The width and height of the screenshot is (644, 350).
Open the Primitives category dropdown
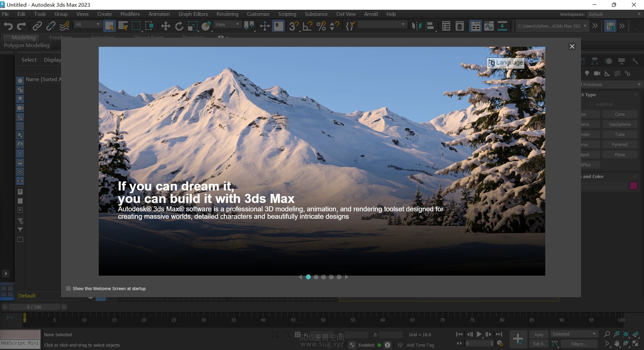612,84
